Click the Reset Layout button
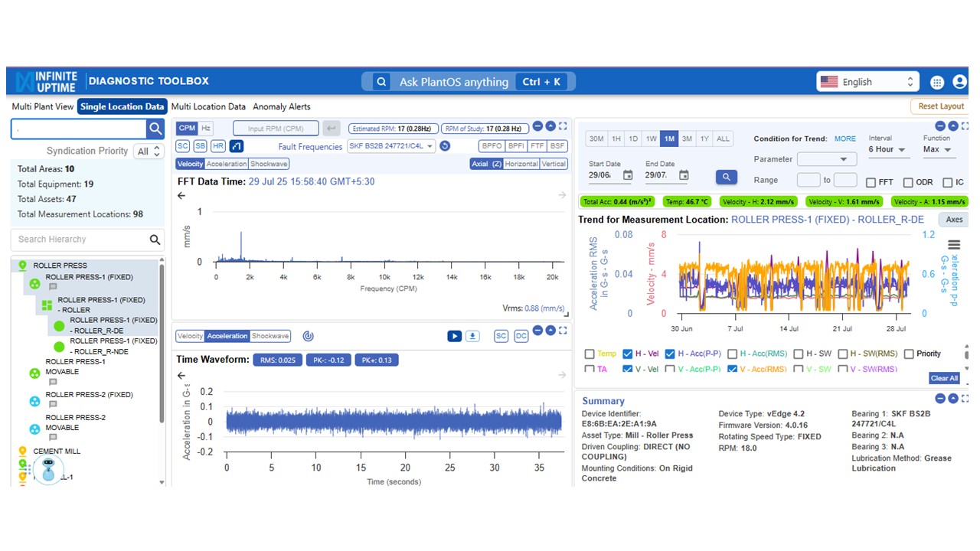The image size is (980, 551). pyautogui.click(x=940, y=106)
